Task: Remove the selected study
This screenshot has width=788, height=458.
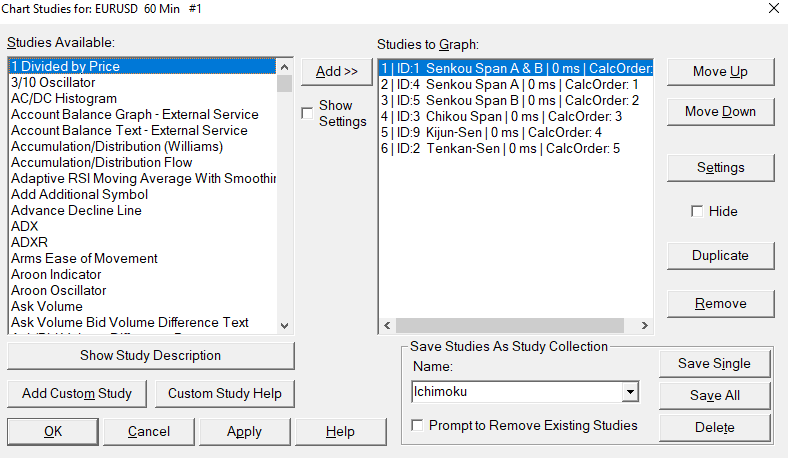Action: click(720, 304)
